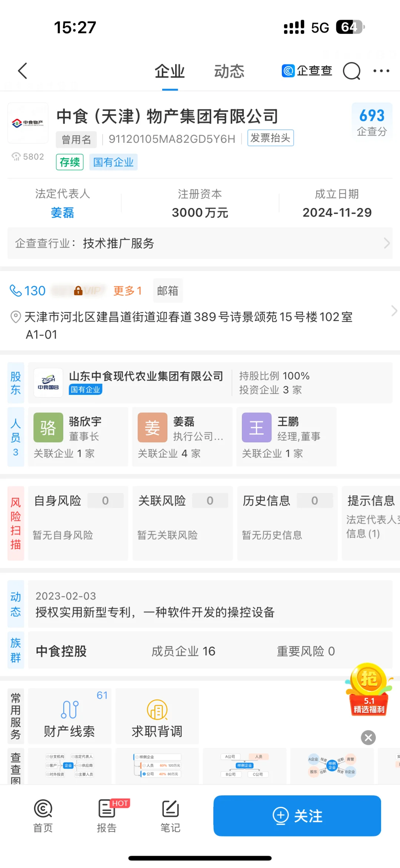Tap the VIP lock icon on phone number
Viewport: 400px width, 868px height.
click(78, 291)
